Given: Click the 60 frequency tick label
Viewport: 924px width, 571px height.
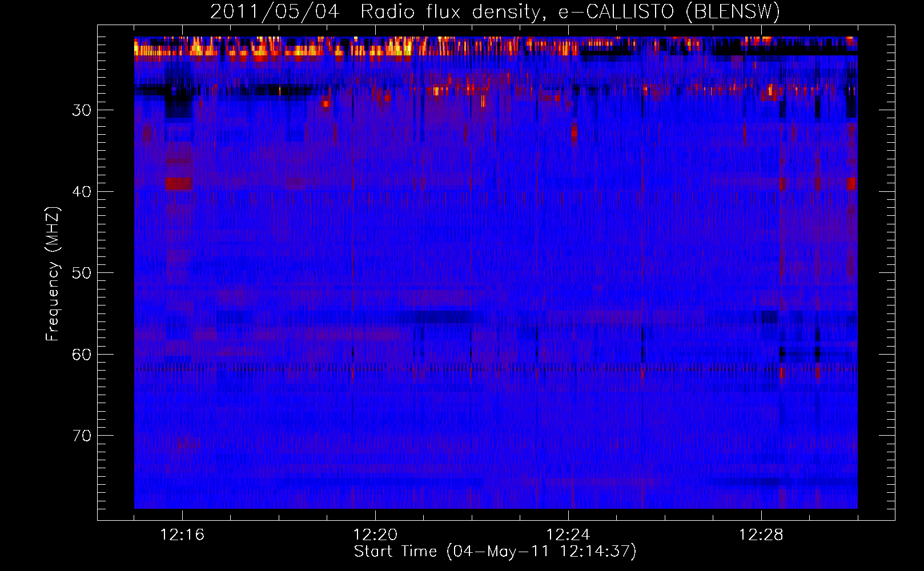Looking at the screenshot, I should [x=82, y=355].
